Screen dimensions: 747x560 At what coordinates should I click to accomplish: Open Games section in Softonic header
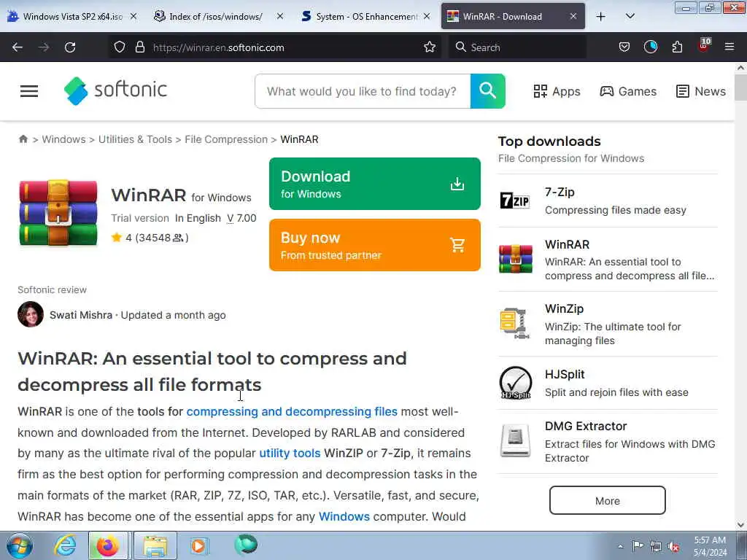(x=628, y=91)
